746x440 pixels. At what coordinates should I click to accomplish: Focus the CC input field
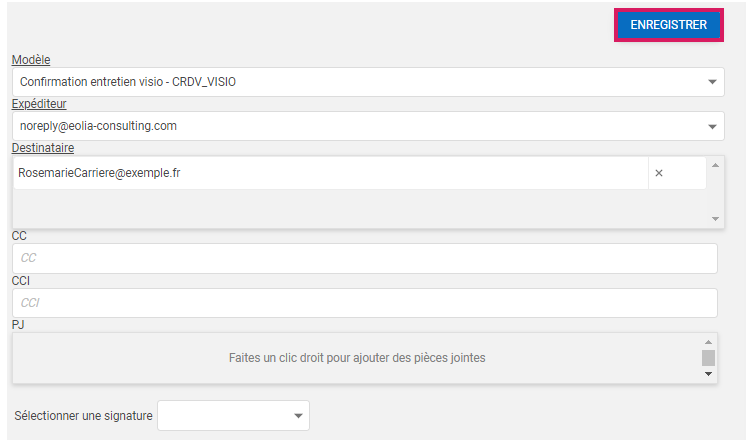[x=364, y=258]
